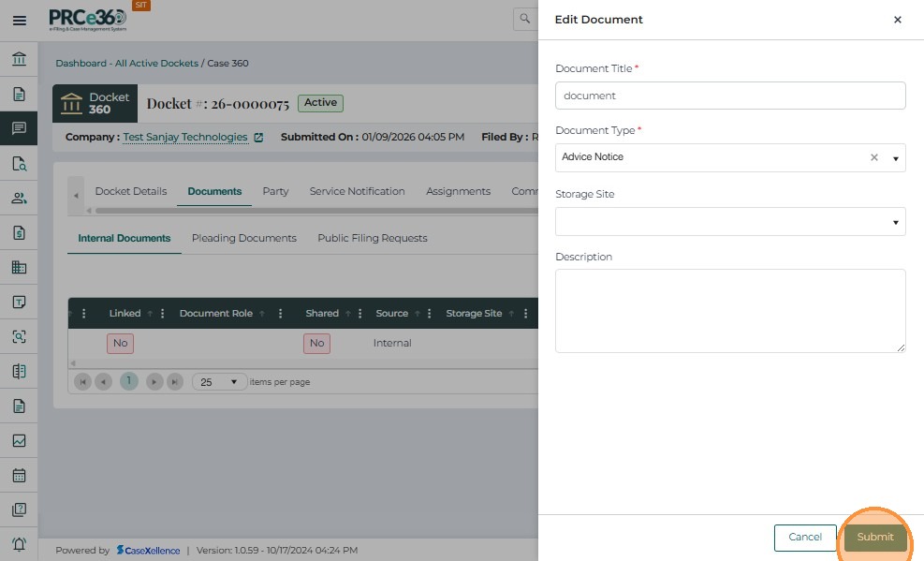
Task: Open the compare documents sidebar icon
Action: tap(19, 371)
